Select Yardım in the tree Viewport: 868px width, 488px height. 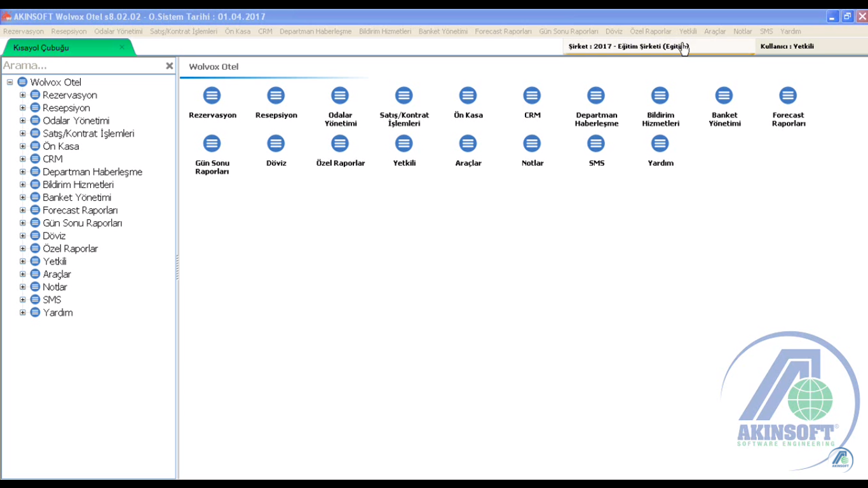(58, 313)
